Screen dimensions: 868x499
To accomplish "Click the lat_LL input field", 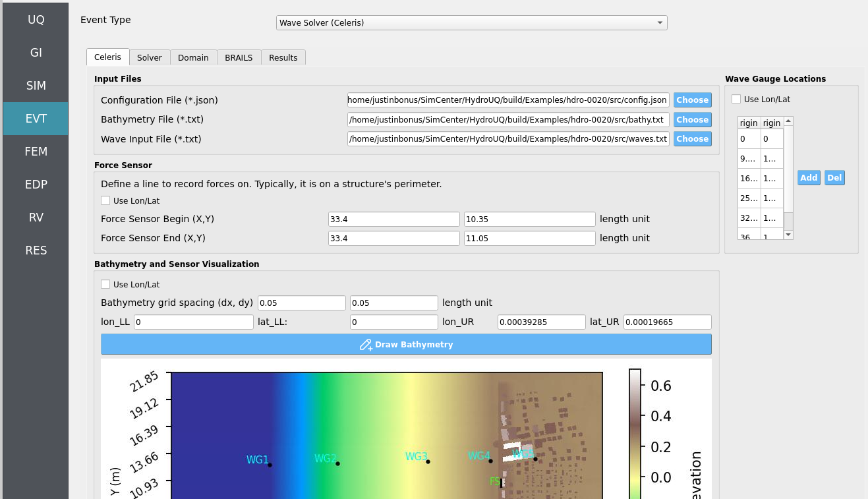I will click(x=394, y=322).
